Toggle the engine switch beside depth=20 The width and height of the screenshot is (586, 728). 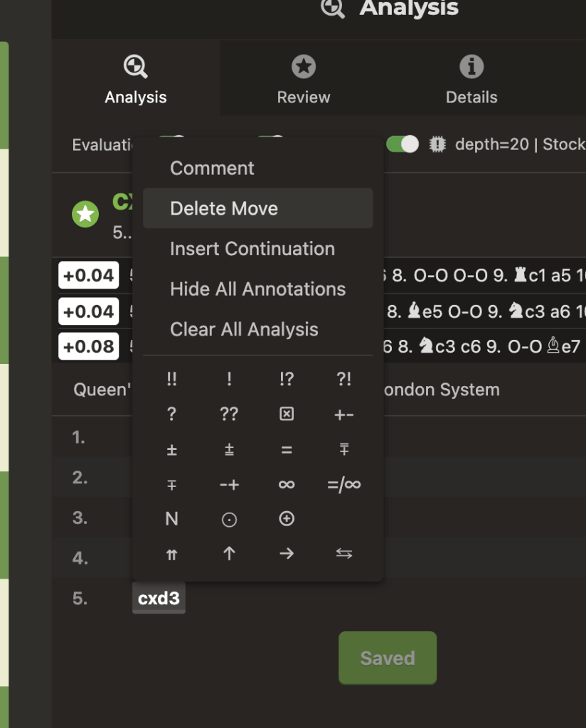tap(403, 144)
